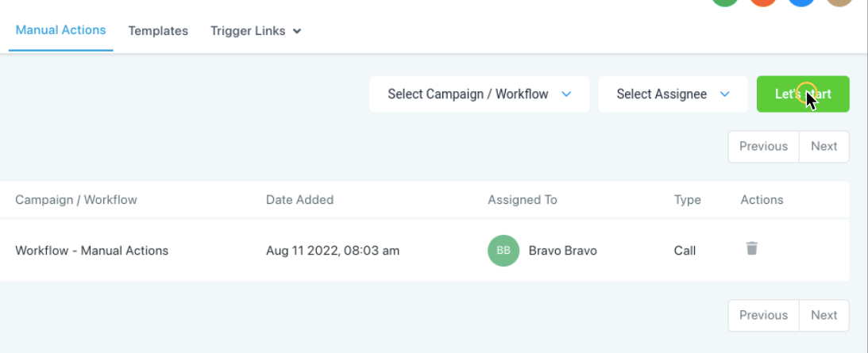The image size is (868, 353).
Task: Select the Type column header
Action: tap(687, 200)
